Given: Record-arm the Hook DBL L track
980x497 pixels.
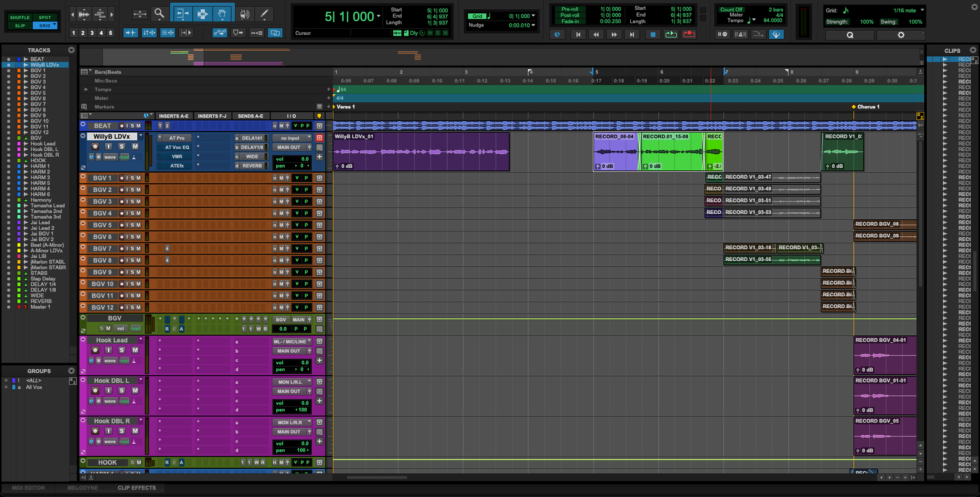Looking at the screenshot, I should (95, 390).
